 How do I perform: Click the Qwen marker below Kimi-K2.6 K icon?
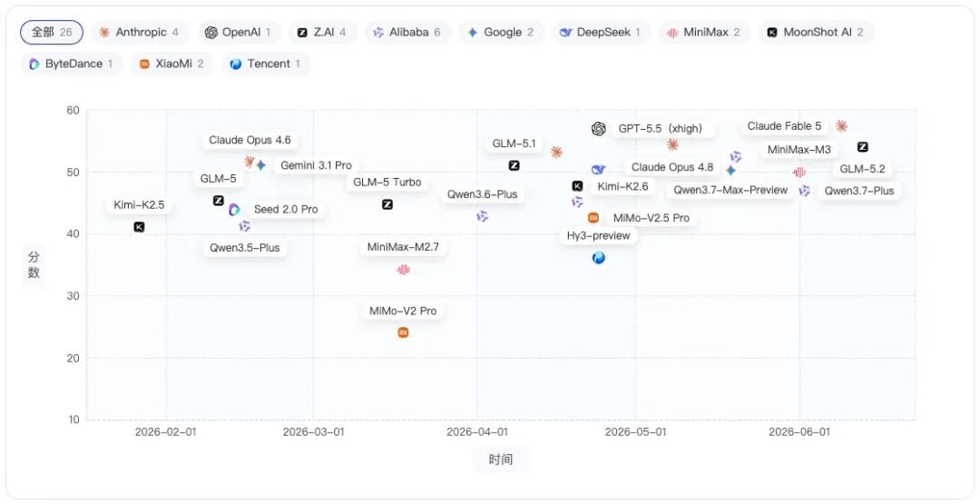(577, 202)
